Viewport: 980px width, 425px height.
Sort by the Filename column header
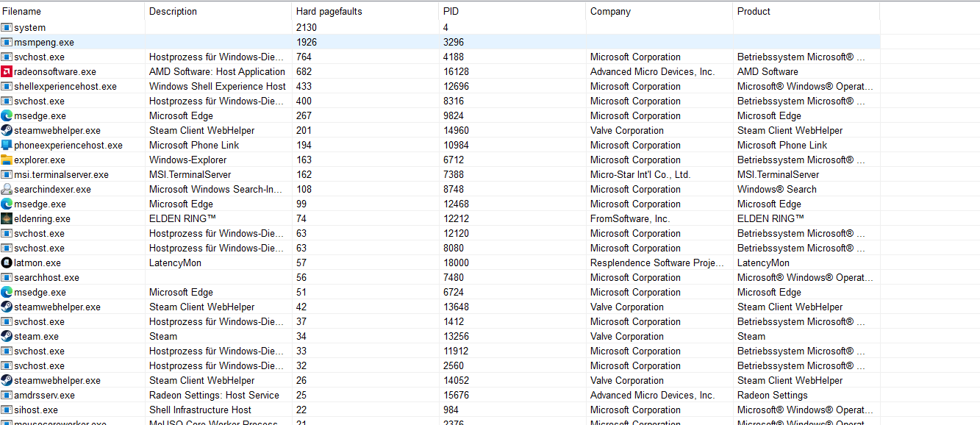72,11
